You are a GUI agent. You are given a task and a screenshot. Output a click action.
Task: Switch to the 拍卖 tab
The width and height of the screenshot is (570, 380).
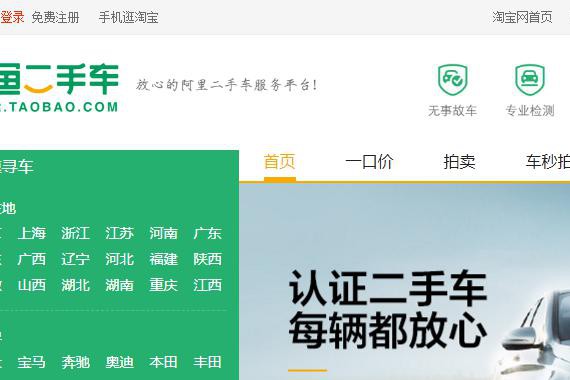[459, 162]
